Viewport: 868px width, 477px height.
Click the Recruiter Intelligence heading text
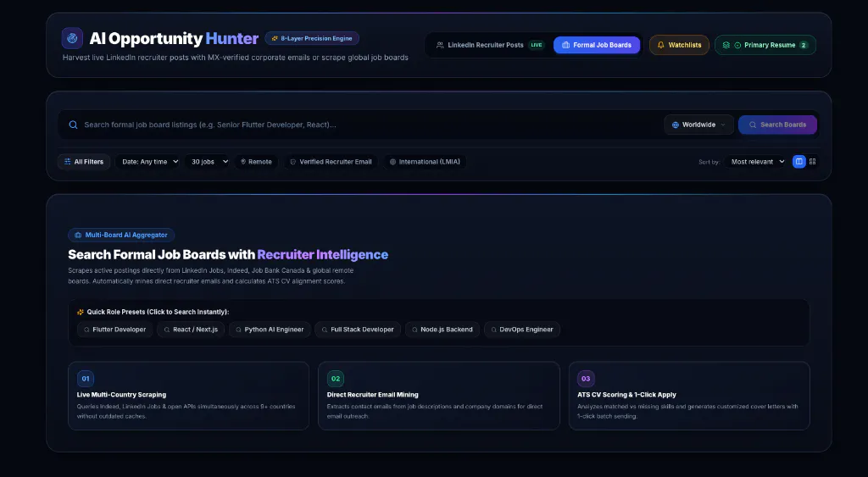pyautogui.click(x=323, y=254)
